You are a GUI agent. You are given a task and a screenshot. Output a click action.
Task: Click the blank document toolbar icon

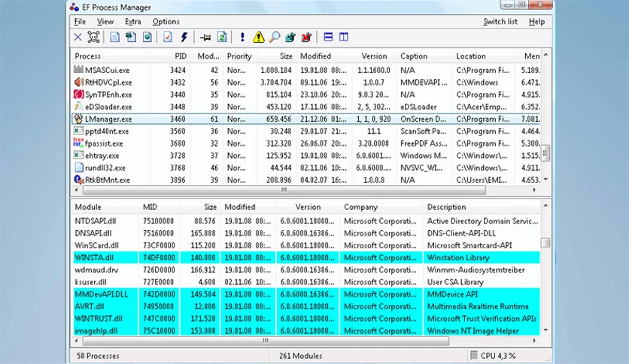coord(114,38)
